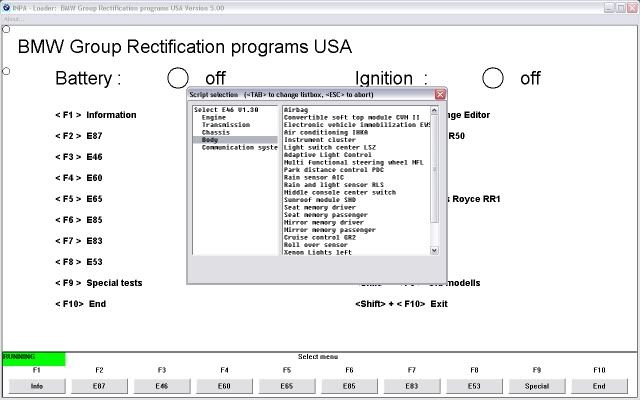This screenshot has width=640, height=400.
Task: Choose Electronic vehicle immobilization EWS
Action: click(357, 124)
